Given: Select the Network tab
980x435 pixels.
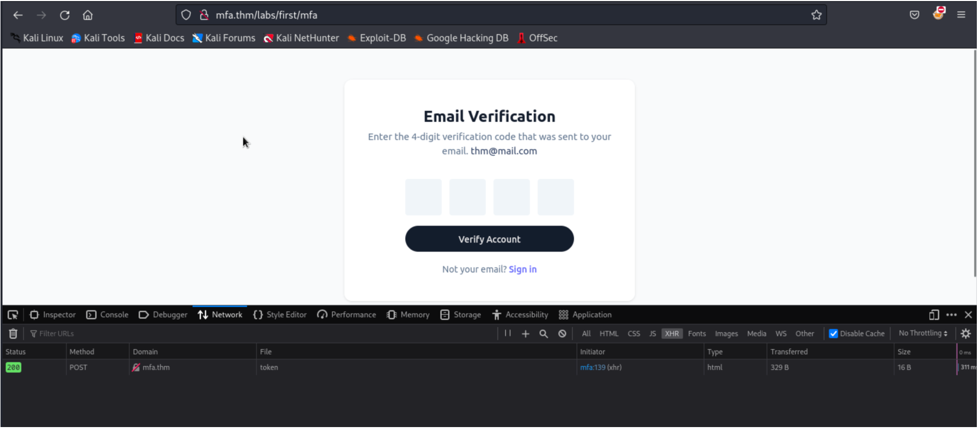Looking at the screenshot, I should [220, 315].
